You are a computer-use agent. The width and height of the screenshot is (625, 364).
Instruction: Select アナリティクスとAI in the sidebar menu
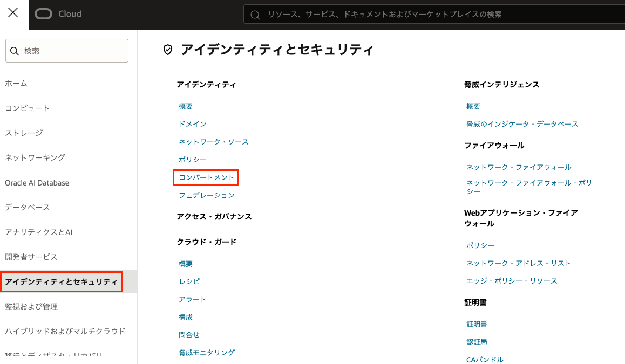pos(39,232)
